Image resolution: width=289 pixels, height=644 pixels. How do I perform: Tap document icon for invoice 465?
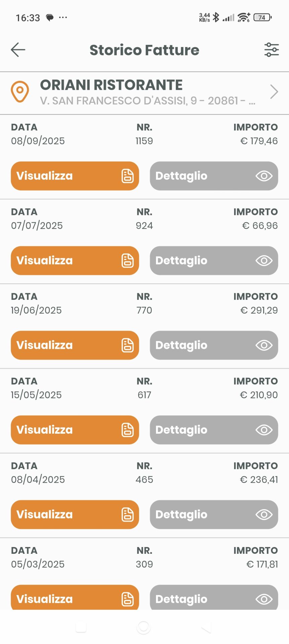click(127, 515)
